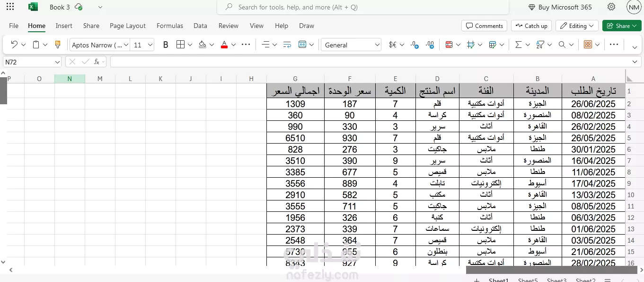This screenshot has height=282, width=644.
Task: Expand the Name Box dropdown
Action: click(x=57, y=62)
